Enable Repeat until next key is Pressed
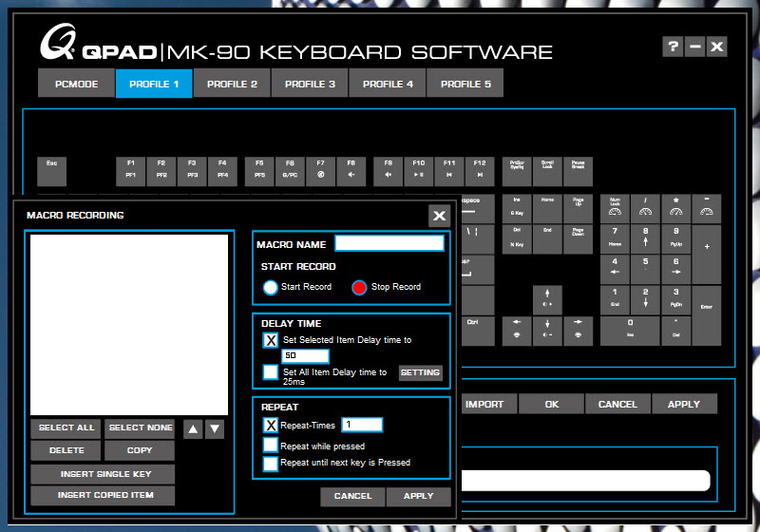This screenshot has width=760, height=532. pos(271,464)
